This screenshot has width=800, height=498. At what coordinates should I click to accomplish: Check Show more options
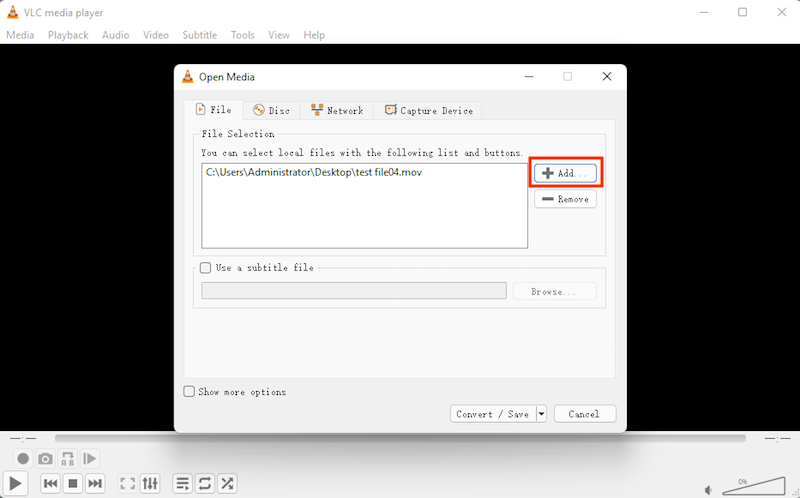point(189,391)
